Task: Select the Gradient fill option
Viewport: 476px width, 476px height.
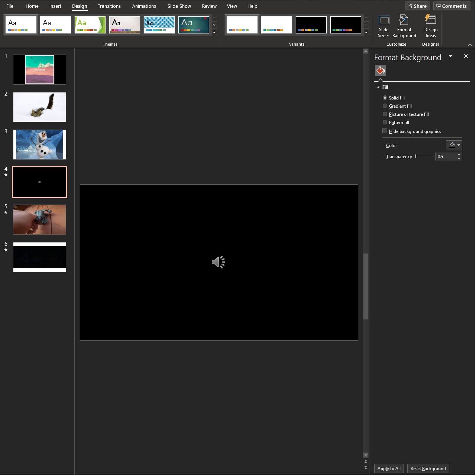Action: [x=385, y=106]
